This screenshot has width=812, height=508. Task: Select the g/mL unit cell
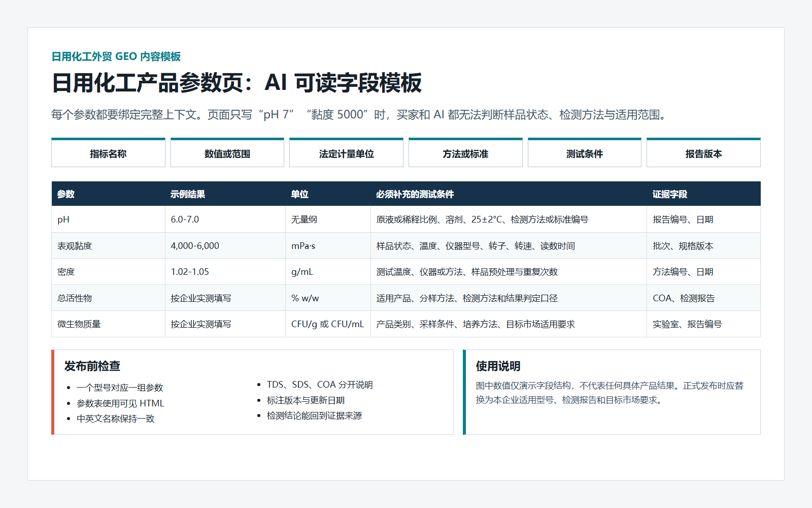[x=328, y=272]
